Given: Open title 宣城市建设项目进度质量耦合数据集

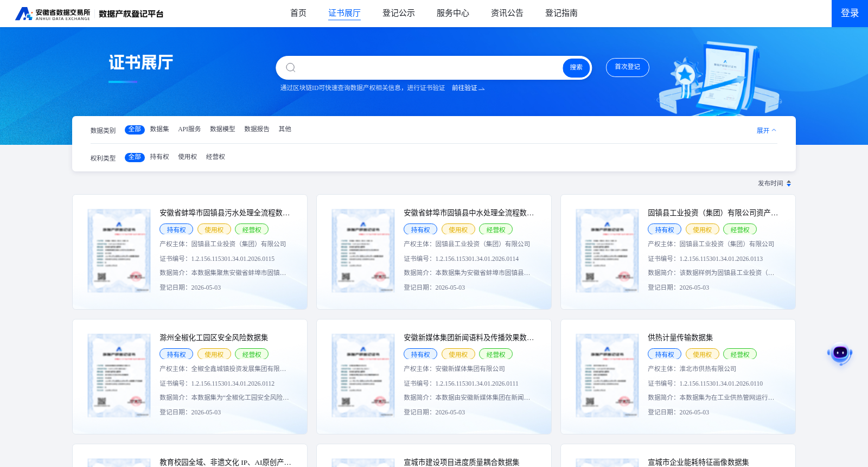Looking at the screenshot, I should click(x=462, y=462).
